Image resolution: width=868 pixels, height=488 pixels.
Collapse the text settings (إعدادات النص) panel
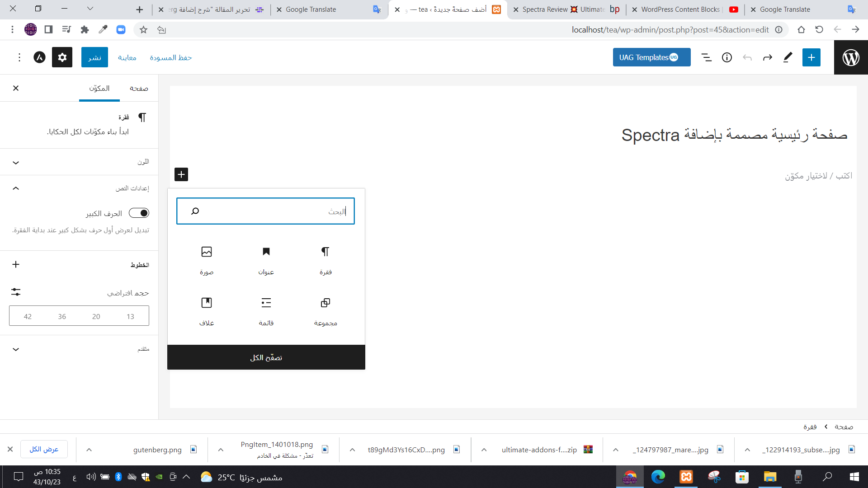79,188
